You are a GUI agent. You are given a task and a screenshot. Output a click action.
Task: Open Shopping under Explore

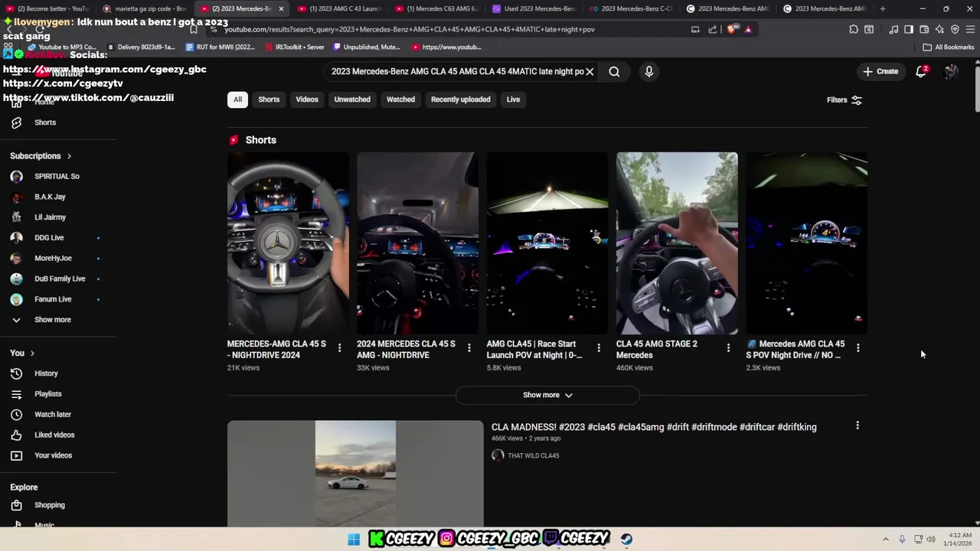(49, 505)
